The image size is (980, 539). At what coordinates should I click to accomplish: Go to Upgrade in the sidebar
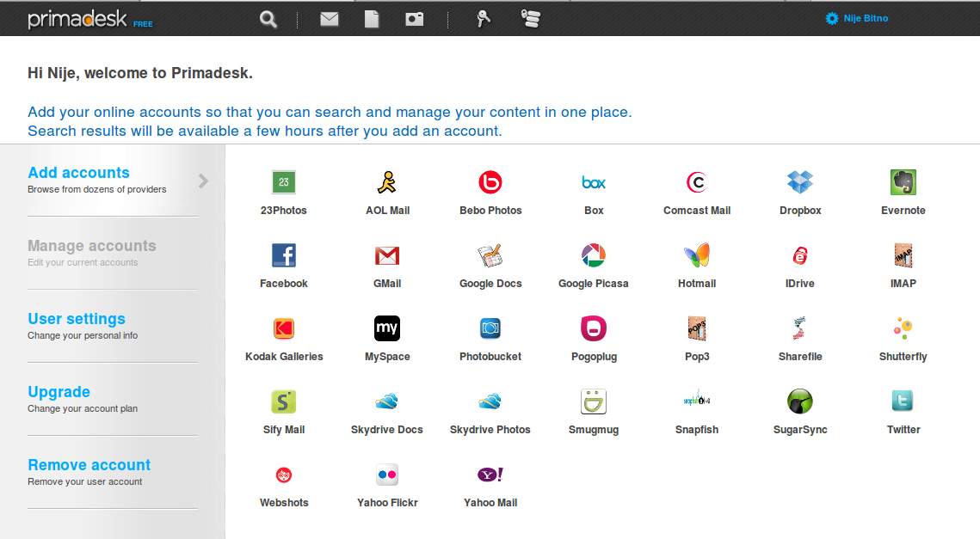pos(59,392)
